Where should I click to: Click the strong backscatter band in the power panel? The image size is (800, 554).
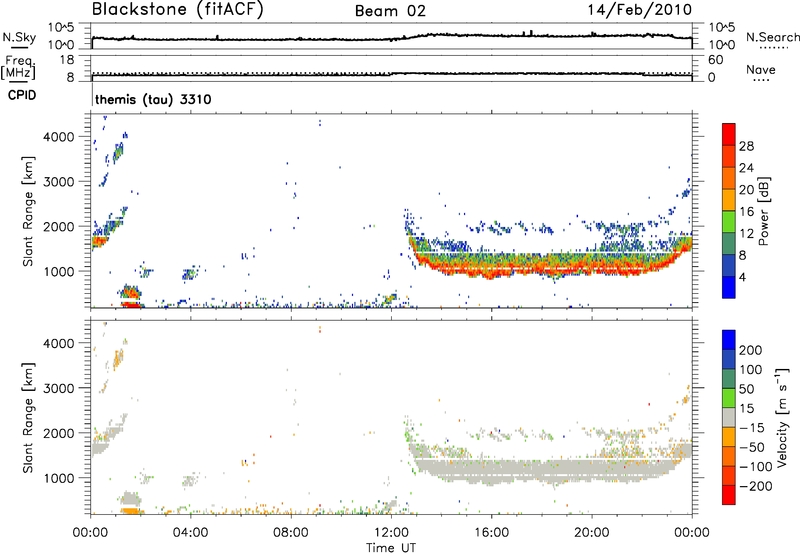tap(551, 265)
